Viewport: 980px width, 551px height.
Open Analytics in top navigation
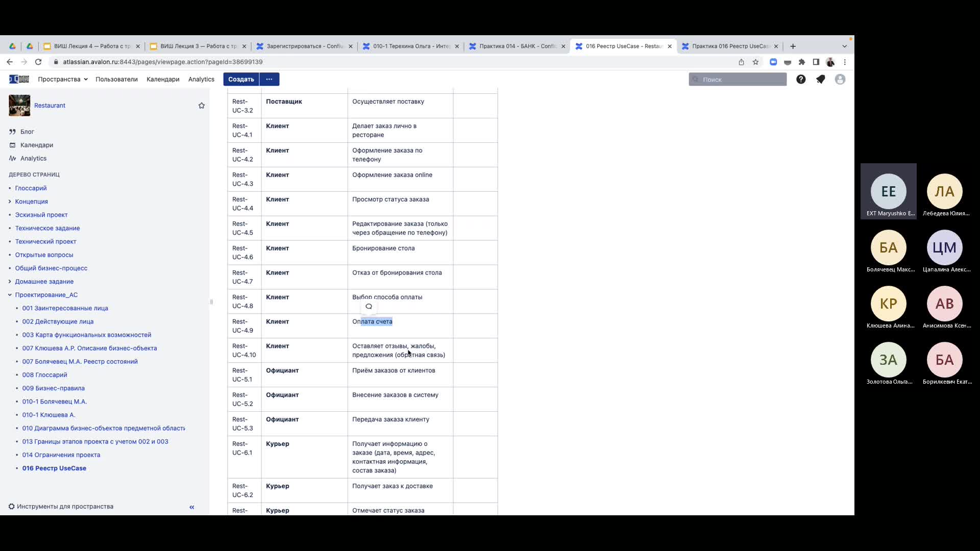coord(201,79)
